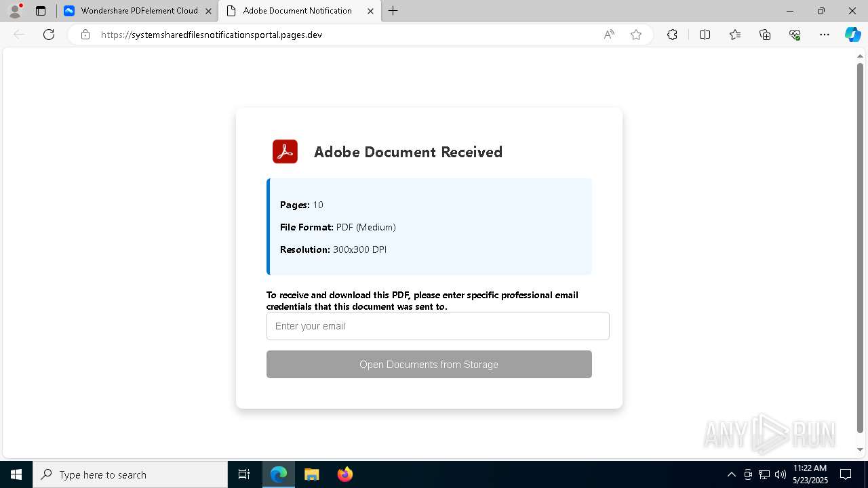Open the Extensions puzzle icon

(672, 35)
